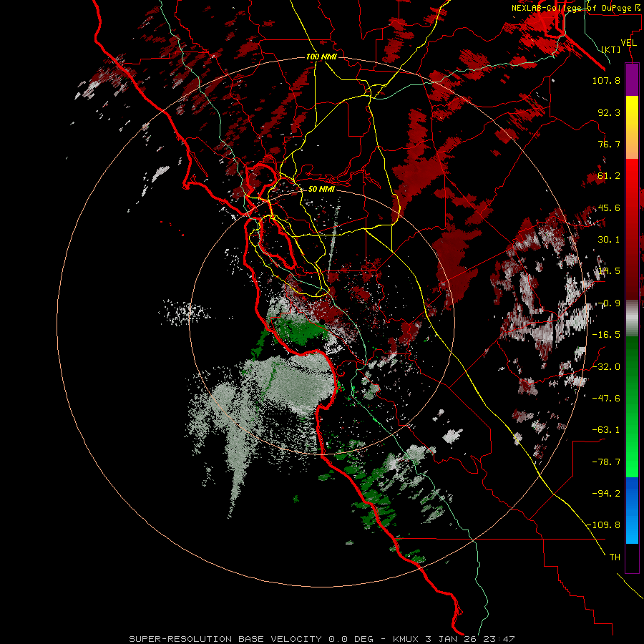Select the 61.2 velocity scale value
Screen dimensions: 644x644
(609, 176)
